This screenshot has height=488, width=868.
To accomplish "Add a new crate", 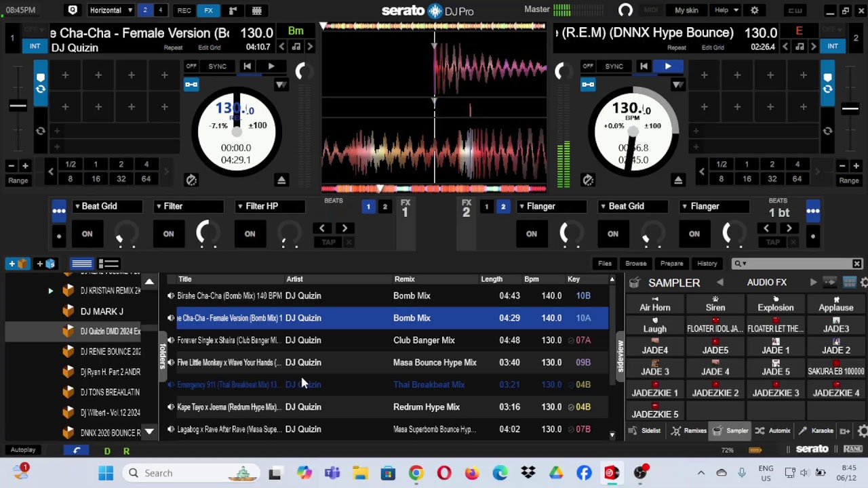I will tap(18, 264).
